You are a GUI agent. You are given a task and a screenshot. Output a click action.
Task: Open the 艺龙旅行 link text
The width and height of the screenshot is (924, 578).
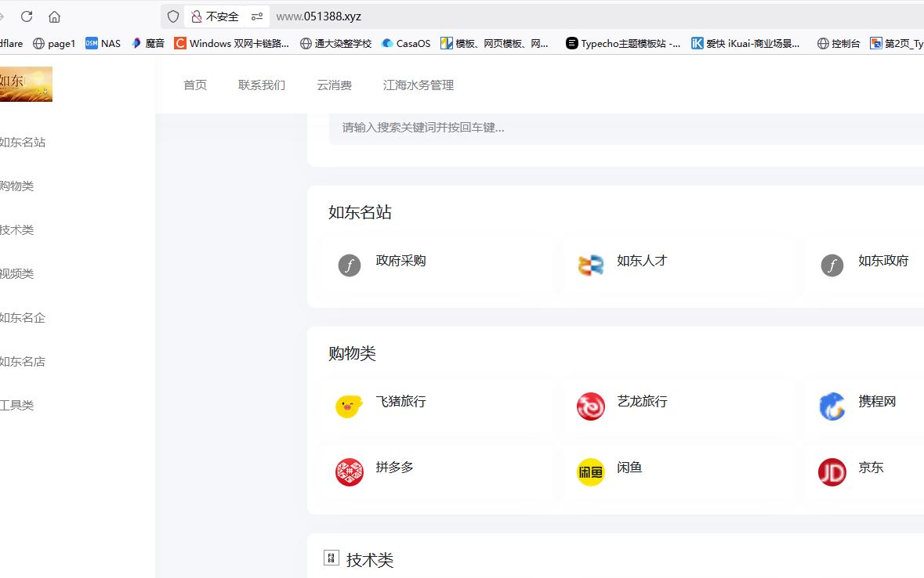642,401
